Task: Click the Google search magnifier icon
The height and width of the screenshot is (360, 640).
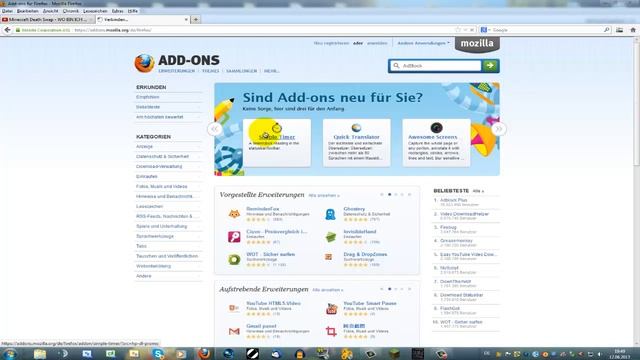Action: click(607, 30)
